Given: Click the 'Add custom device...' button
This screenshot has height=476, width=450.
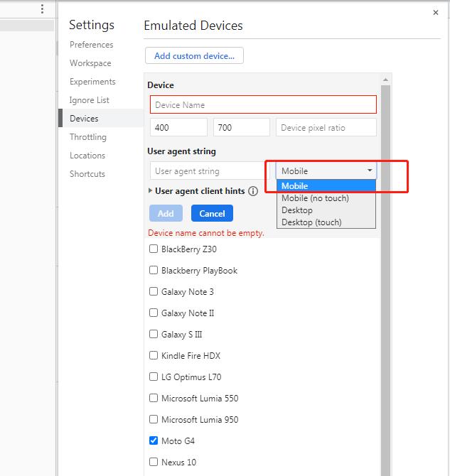Looking at the screenshot, I should [194, 56].
